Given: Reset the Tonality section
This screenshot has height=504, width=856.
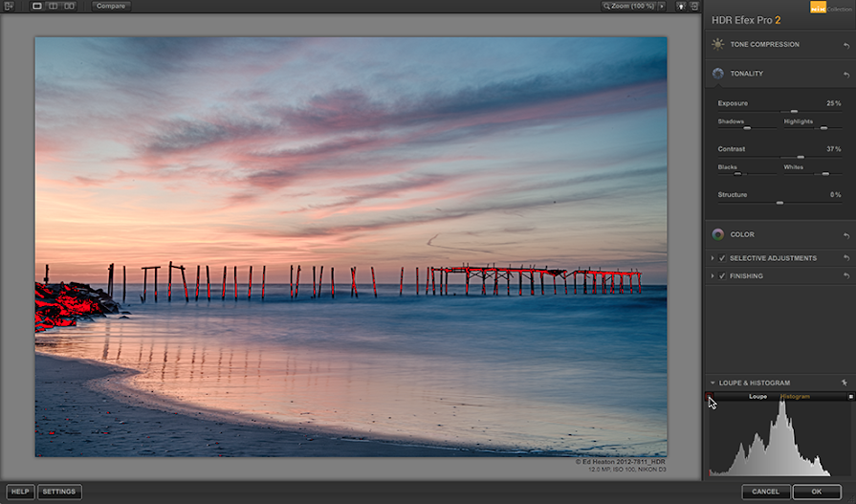Looking at the screenshot, I should tap(846, 75).
